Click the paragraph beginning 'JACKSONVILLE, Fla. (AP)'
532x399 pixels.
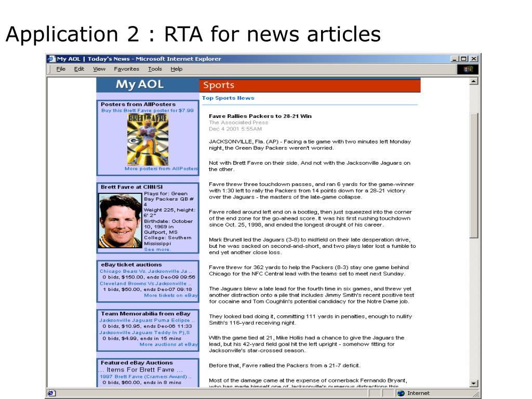(310, 145)
